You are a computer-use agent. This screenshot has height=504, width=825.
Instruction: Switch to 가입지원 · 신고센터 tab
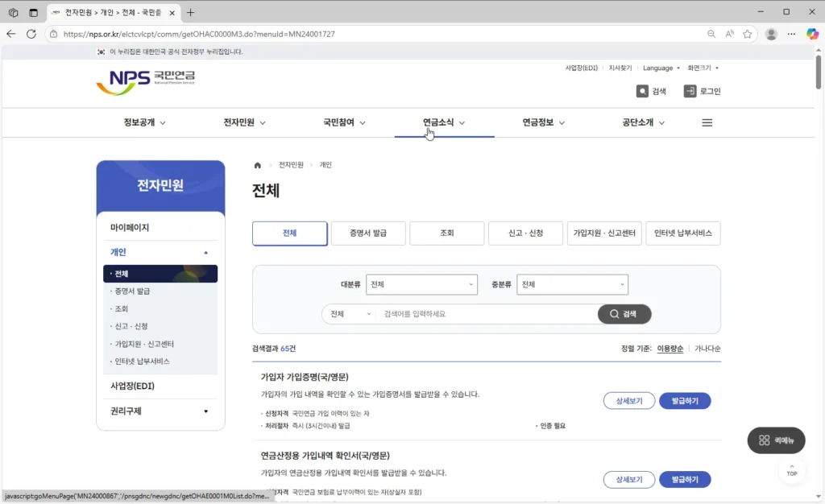tap(604, 233)
